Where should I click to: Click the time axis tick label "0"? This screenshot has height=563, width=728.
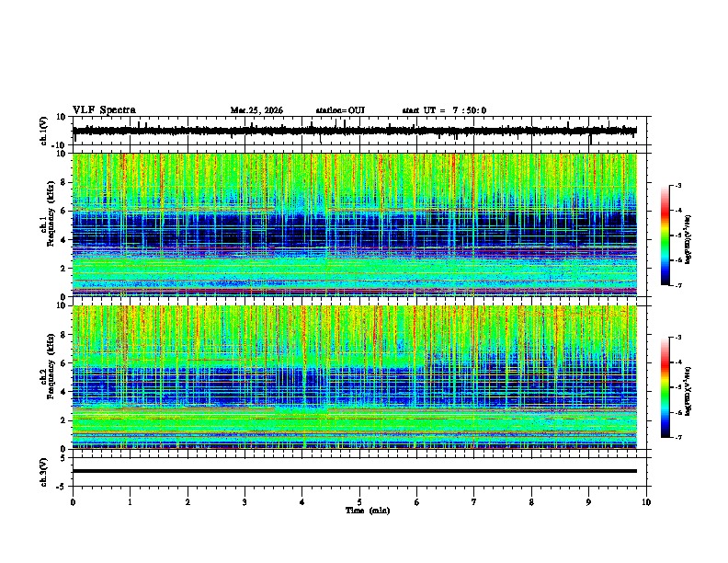(73, 502)
